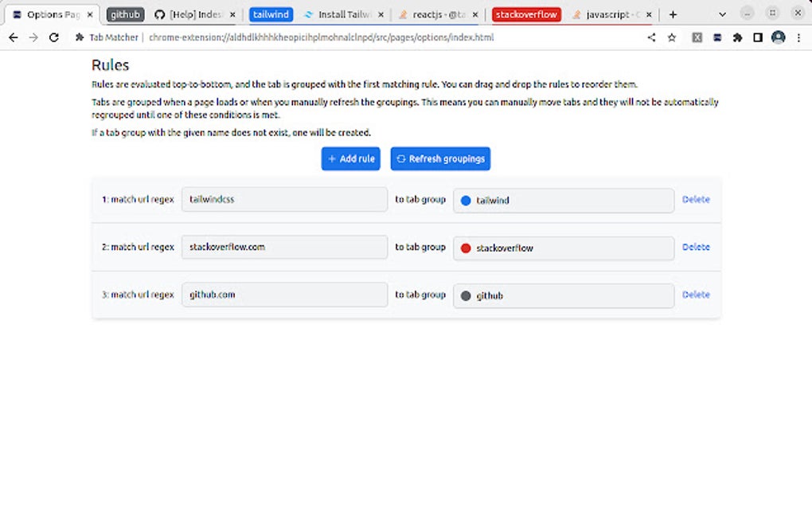The width and height of the screenshot is (812, 508).
Task: Click the Add rule button
Action: click(350, 158)
